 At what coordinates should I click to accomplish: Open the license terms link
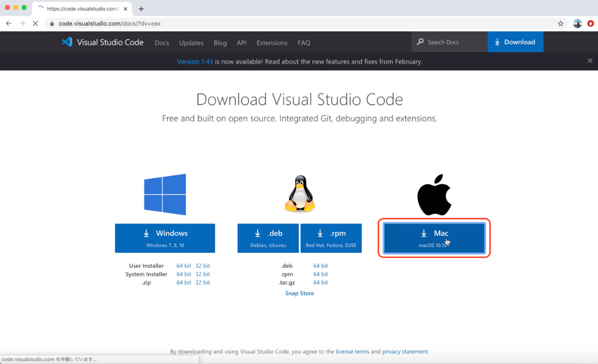tap(352, 352)
